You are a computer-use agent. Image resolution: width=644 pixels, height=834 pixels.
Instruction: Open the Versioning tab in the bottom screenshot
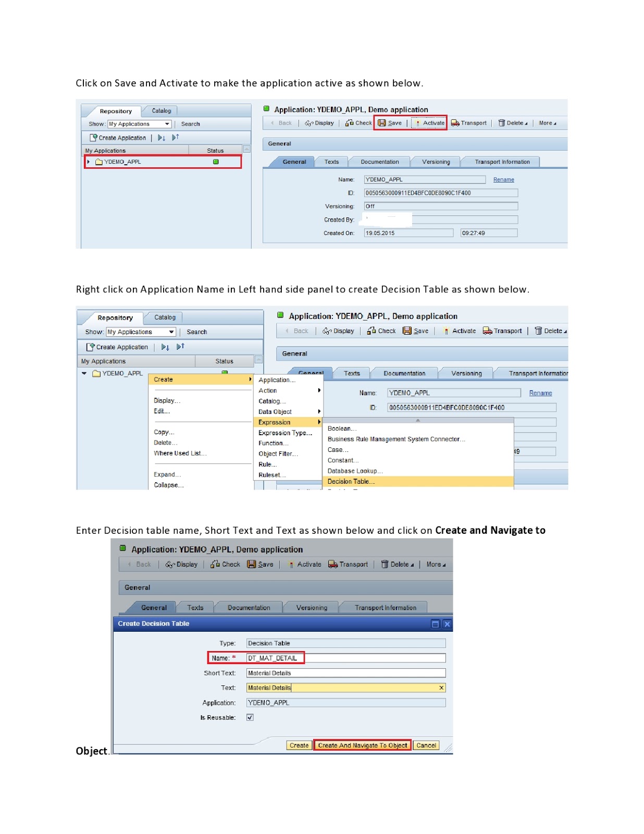(312, 608)
